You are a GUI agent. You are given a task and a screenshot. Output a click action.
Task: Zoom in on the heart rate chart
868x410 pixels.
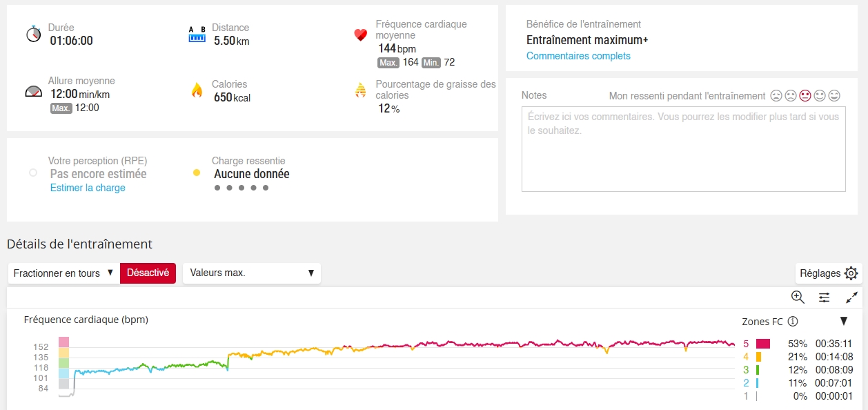(x=798, y=297)
